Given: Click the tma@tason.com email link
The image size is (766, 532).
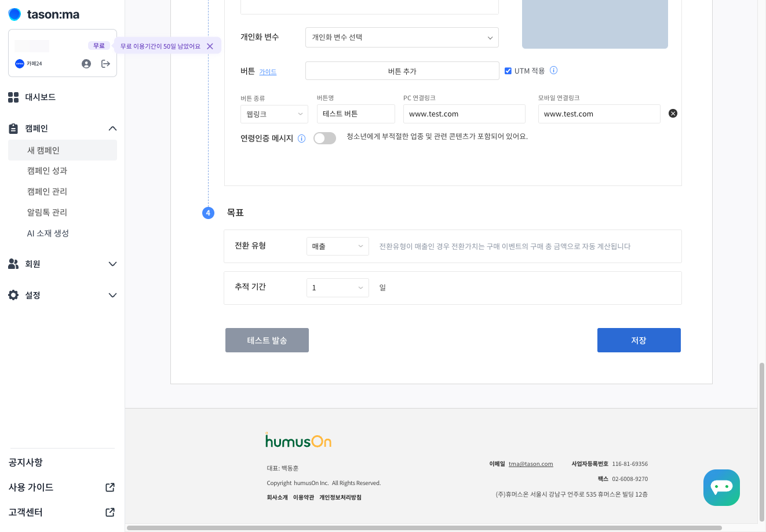Looking at the screenshot, I should click(531, 464).
